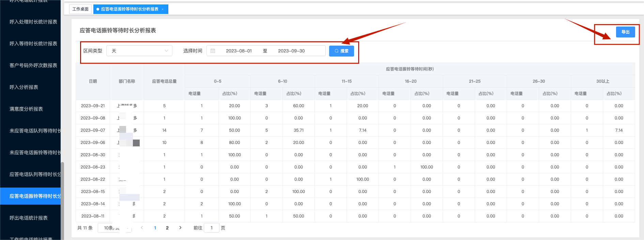This screenshot has height=240, width=644.
Task: Click the 日期 column header
Action: (x=93, y=81)
